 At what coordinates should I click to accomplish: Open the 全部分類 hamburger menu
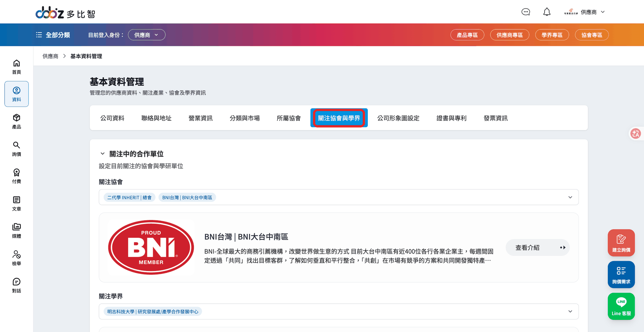tap(53, 35)
